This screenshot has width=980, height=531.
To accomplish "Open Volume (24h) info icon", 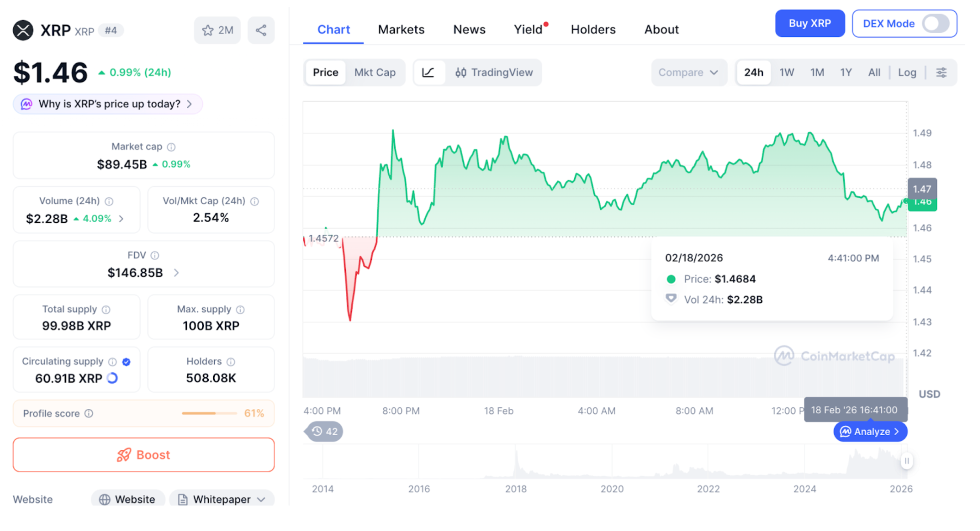I will [x=109, y=201].
